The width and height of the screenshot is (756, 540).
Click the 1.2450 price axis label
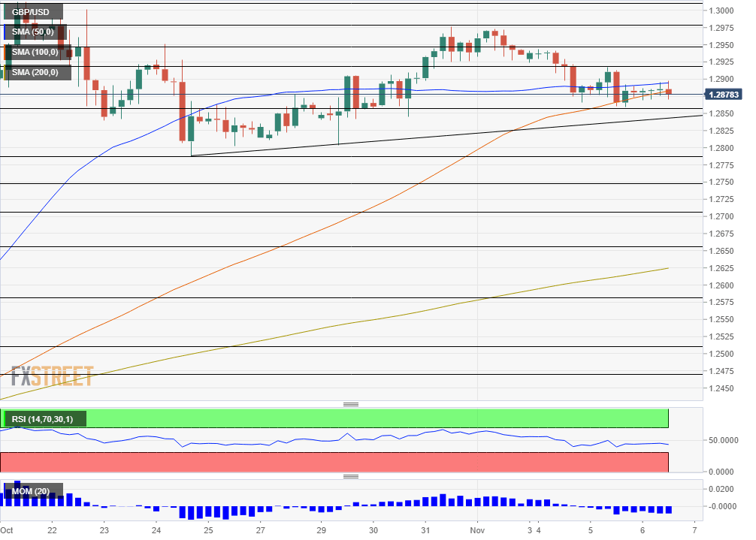click(721, 388)
